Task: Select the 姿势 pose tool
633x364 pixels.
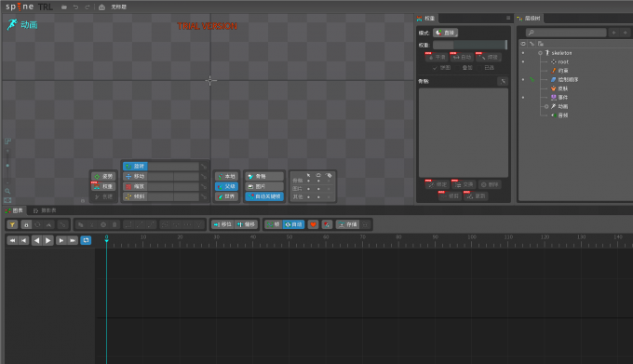Action: tap(103, 176)
